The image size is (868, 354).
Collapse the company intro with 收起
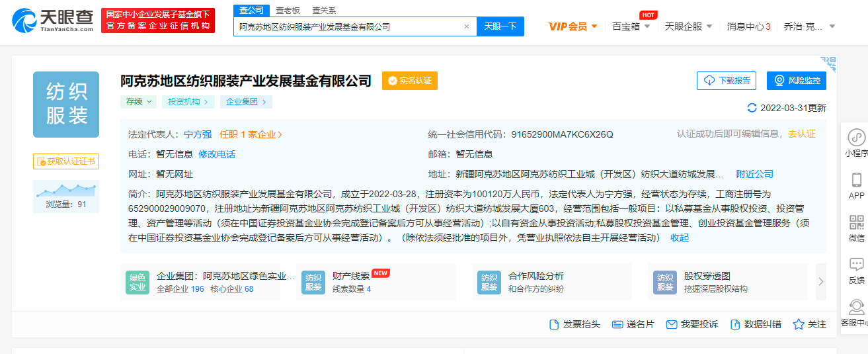(680, 238)
